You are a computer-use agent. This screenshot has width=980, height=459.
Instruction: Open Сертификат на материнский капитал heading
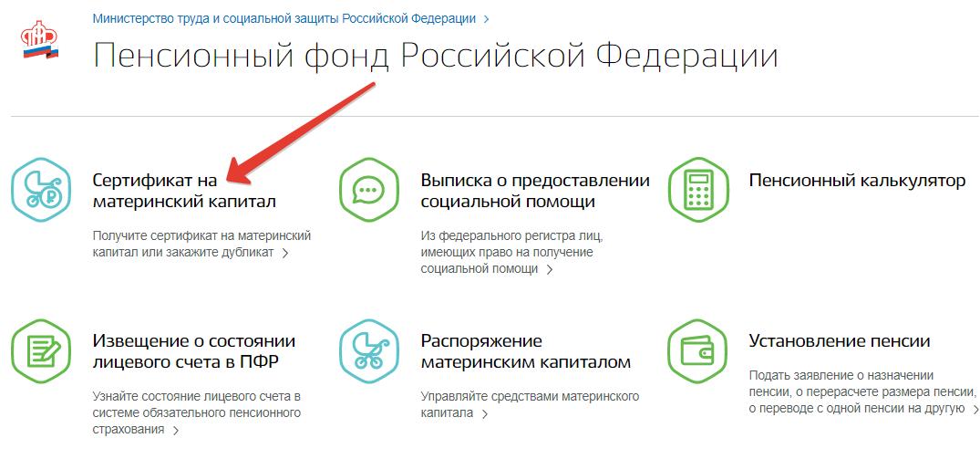point(184,192)
